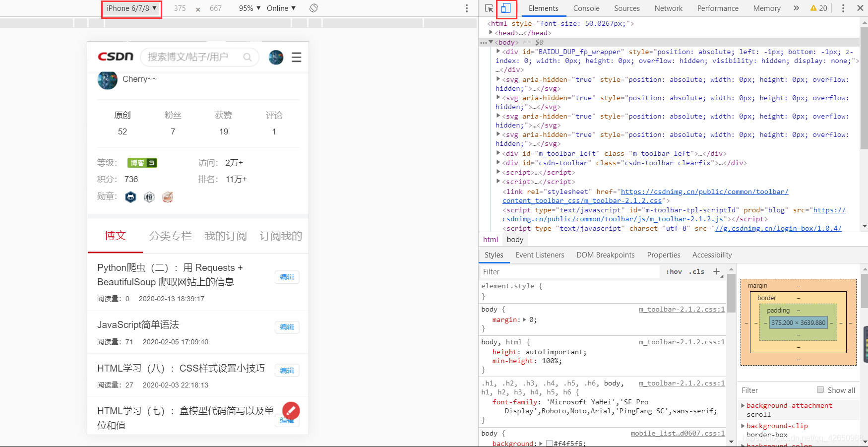Screen dimensions: 868x447
Task: Click 编辑 button for Python爬虫 post
Action: pyautogui.click(x=287, y=277)
